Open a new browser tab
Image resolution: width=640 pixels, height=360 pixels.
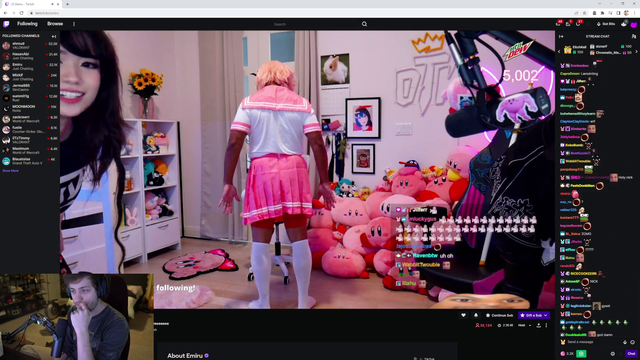coord(67,4)
